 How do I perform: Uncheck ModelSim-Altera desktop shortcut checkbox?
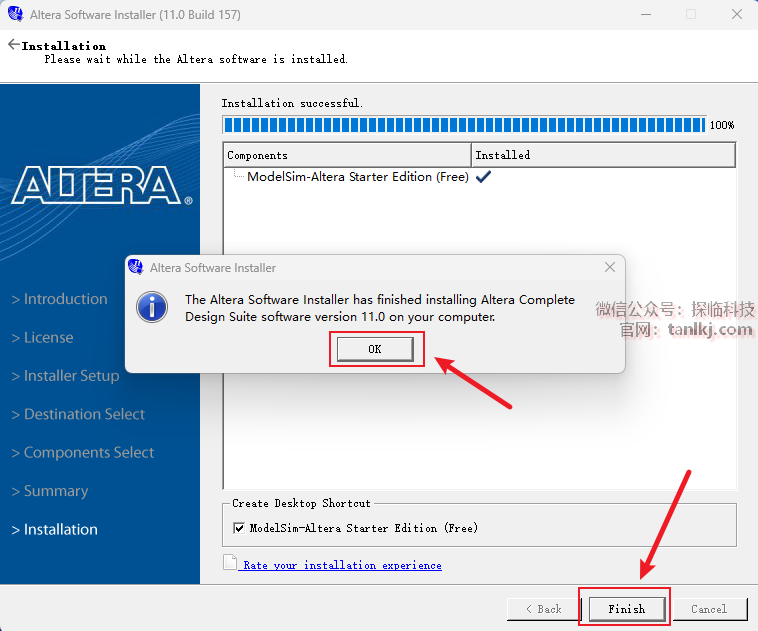click(x=239, y=528)
